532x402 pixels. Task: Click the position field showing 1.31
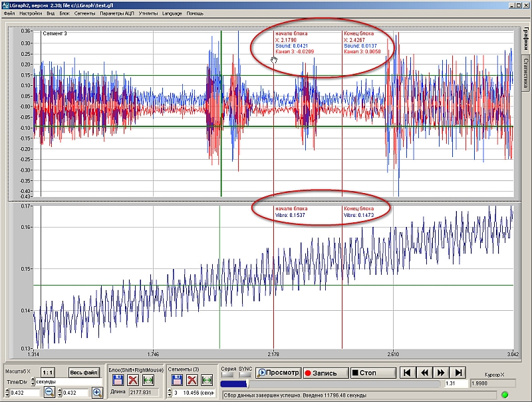pyautogui.click(x=456, y=383)
